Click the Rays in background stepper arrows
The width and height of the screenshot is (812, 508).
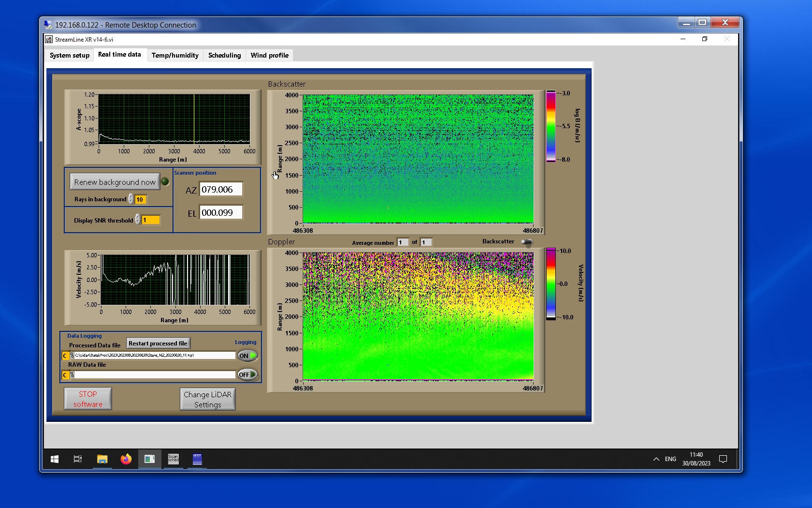coord(131,199)
